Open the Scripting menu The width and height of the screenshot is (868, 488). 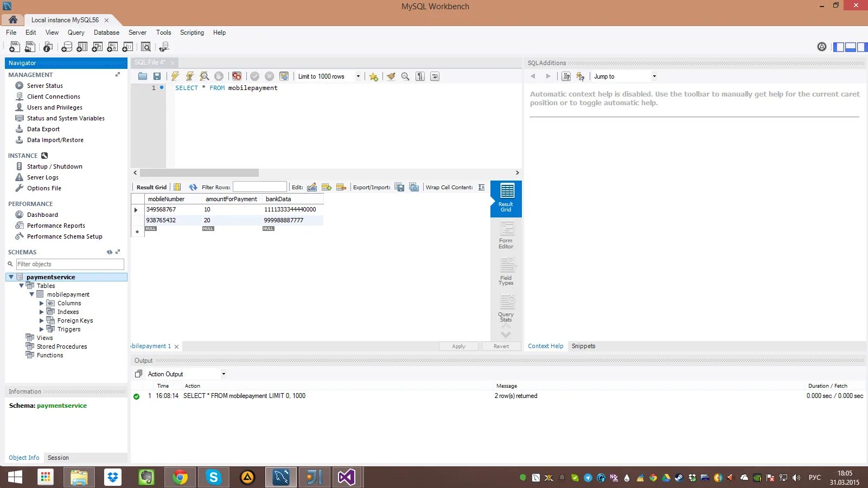pyautogui.click(x=192, y=33)
